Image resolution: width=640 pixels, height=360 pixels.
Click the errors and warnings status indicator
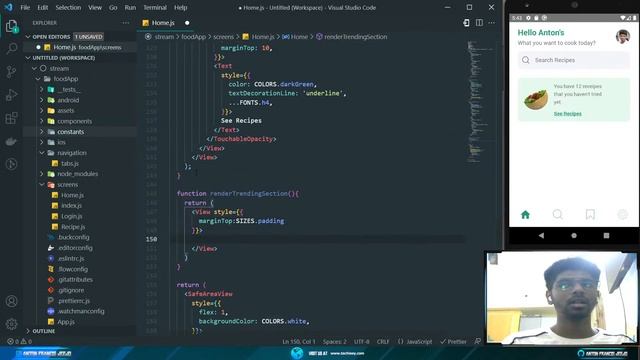pos(19,341)
